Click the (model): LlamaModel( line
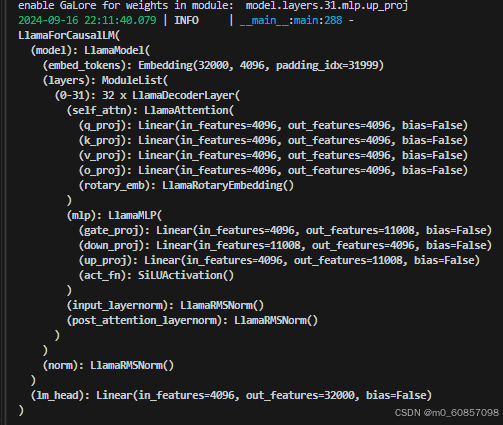 tap(90, 50)
